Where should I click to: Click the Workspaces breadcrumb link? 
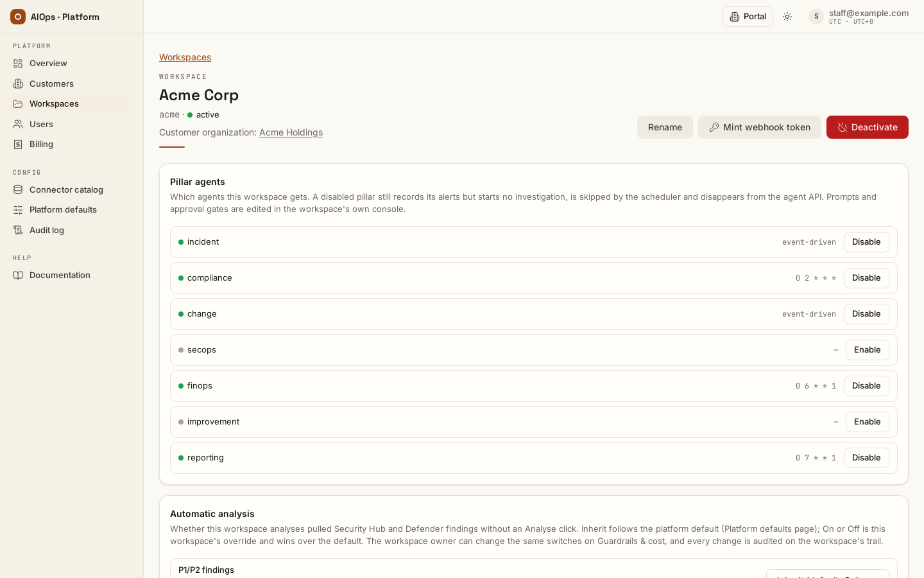click(185, 57)
